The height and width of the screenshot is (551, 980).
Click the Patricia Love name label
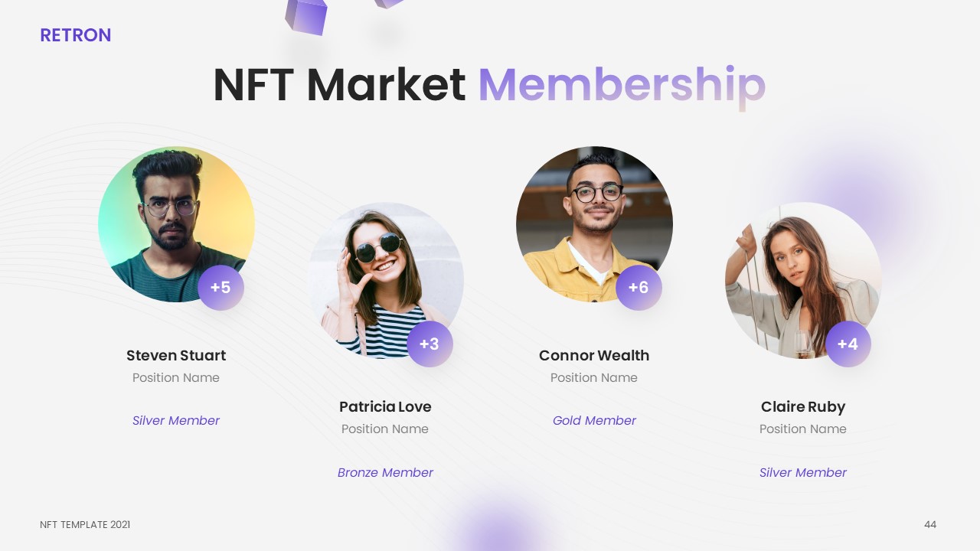[385, 406]
